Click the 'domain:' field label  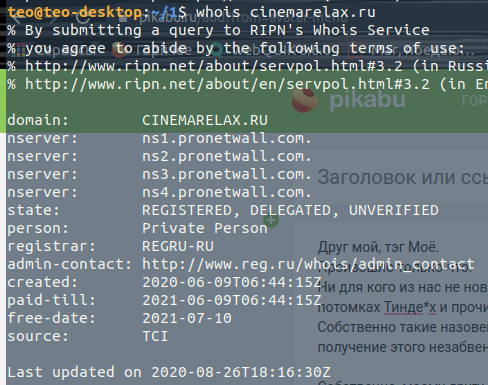point(38,120)
